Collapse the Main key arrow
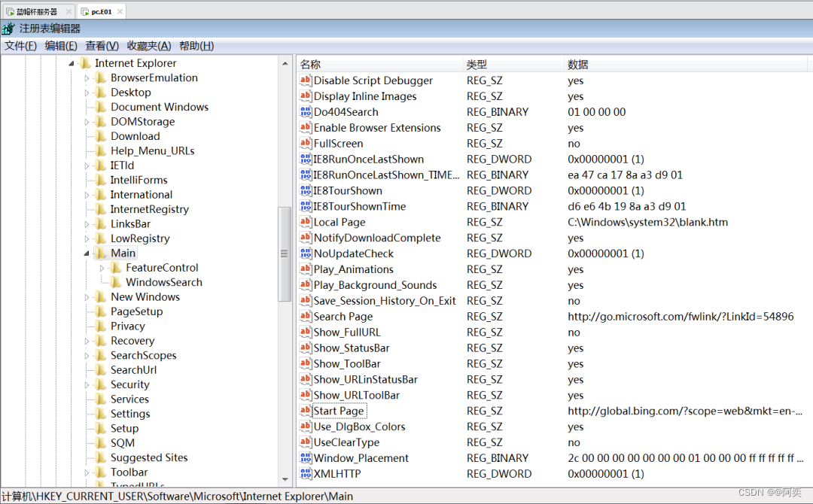Screen dimensions: 813x504 [87, 254]
